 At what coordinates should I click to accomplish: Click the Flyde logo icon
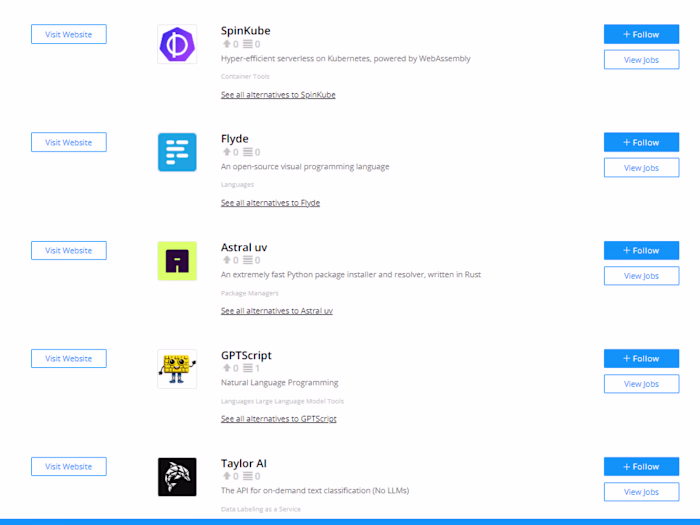coord(177,152)
